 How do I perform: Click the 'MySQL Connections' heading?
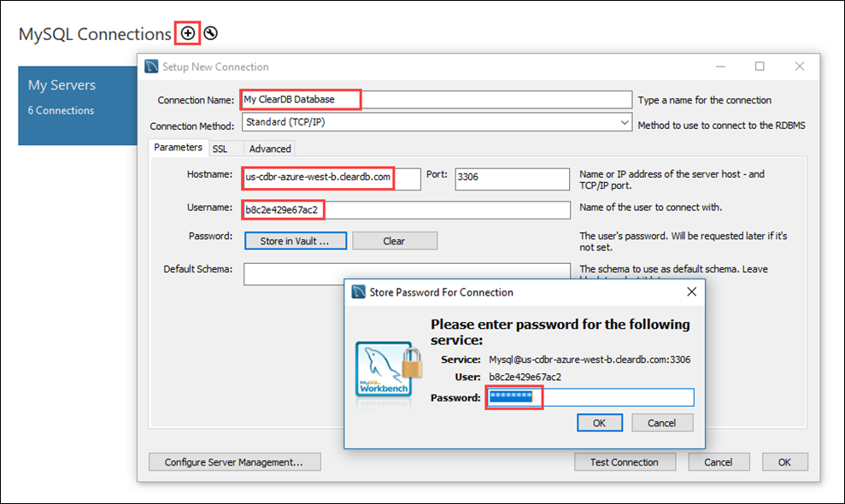click(95, 34)
